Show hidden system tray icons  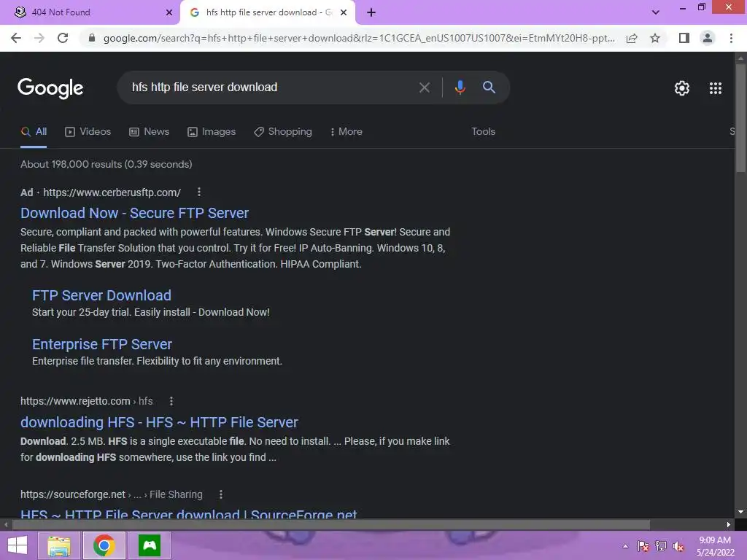(625, 546)
